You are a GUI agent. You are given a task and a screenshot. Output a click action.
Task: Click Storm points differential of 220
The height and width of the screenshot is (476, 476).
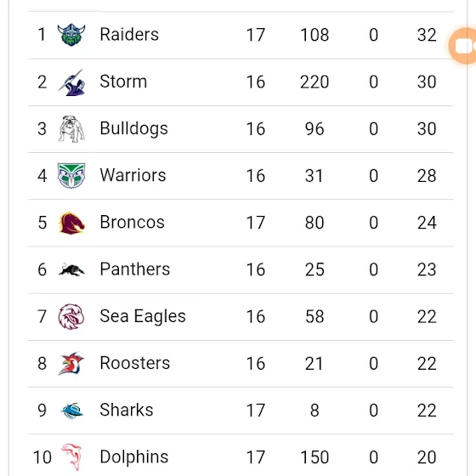314,82
